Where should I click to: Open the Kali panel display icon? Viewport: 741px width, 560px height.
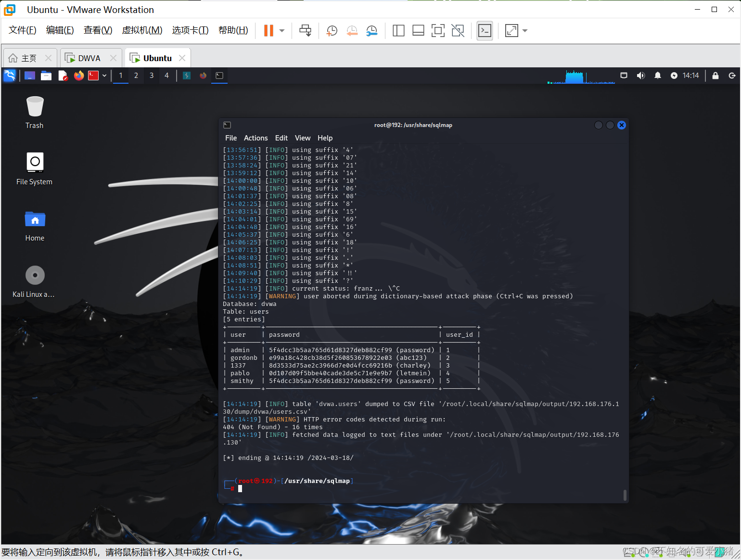pos(624,76)
